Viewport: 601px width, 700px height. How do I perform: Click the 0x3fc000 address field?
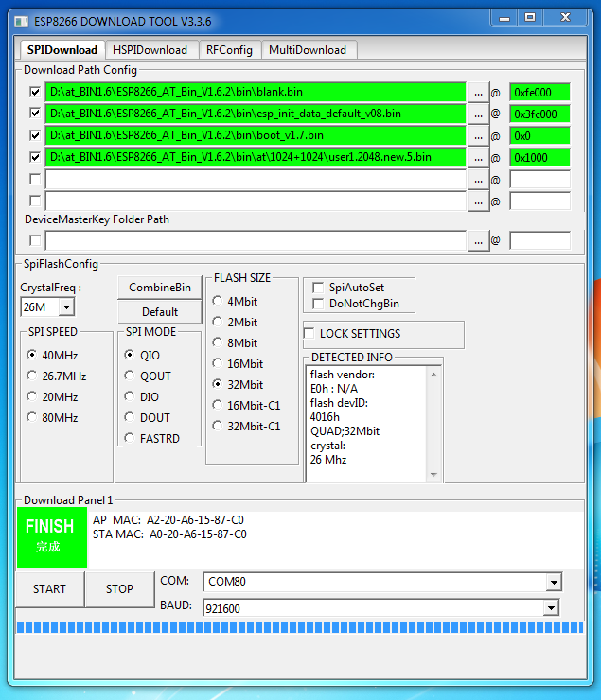[539, 114]
